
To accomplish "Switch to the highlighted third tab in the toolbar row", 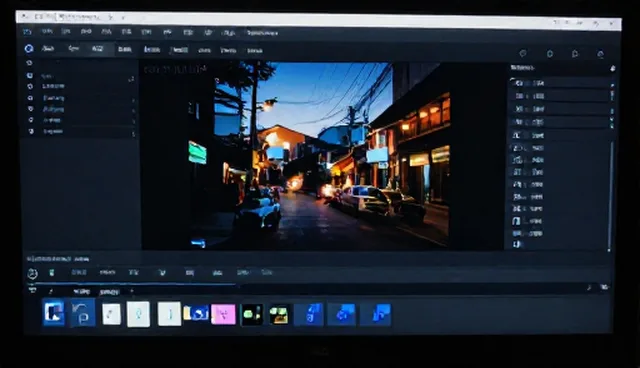I will tap(97, 49).
